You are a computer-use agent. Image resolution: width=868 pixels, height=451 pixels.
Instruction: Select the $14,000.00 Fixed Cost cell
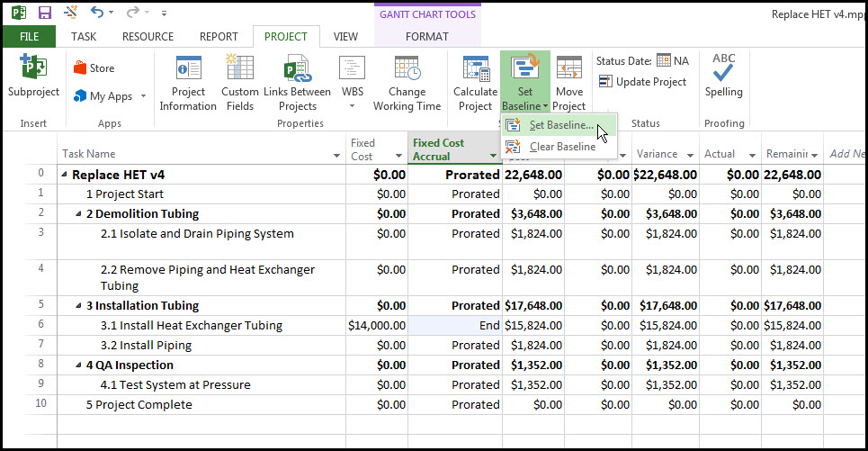(x=377, y=326)
